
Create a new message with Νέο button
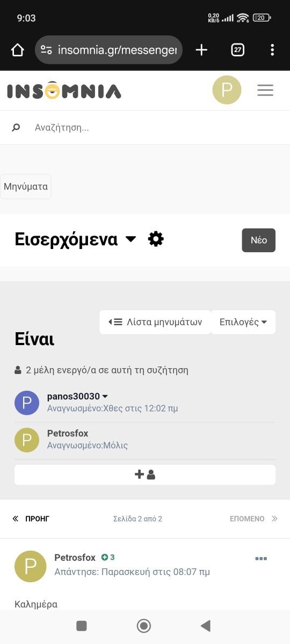[259, 240]
